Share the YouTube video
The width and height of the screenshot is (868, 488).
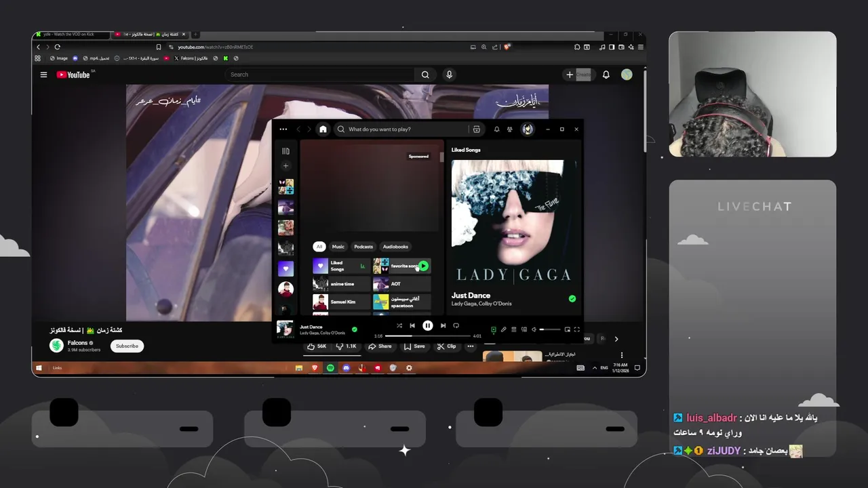(380, 346)
